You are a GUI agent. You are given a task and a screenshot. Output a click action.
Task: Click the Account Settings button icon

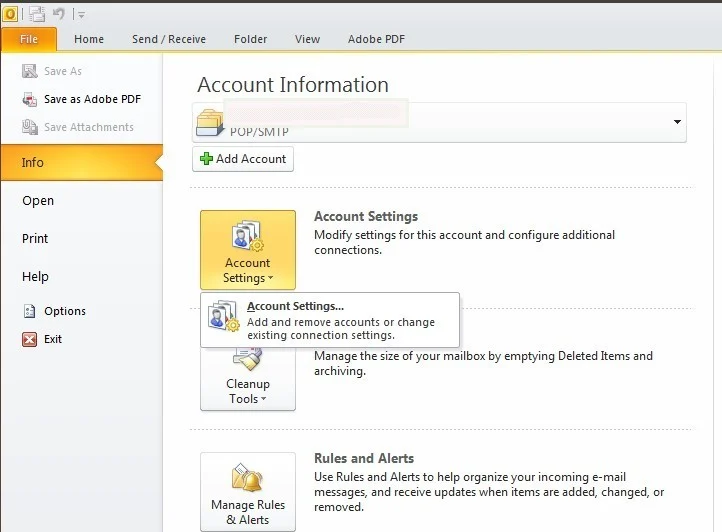pyautogui.click(x=248, y=235)
